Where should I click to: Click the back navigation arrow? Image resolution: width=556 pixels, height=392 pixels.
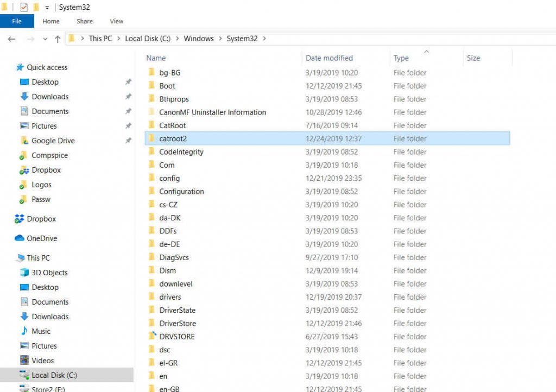coord(11,39)
